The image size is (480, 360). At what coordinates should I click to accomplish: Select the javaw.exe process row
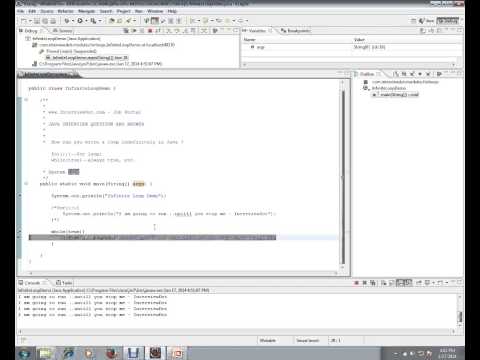97,64
